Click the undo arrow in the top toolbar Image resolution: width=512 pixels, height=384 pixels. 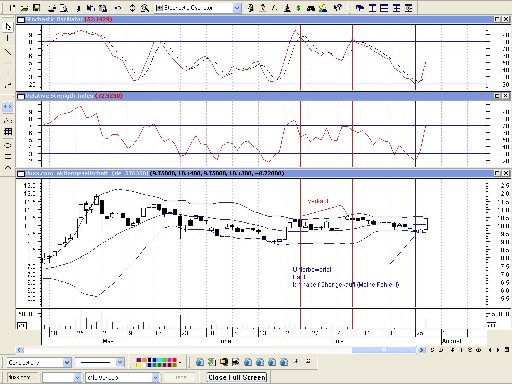coord(118,8)
